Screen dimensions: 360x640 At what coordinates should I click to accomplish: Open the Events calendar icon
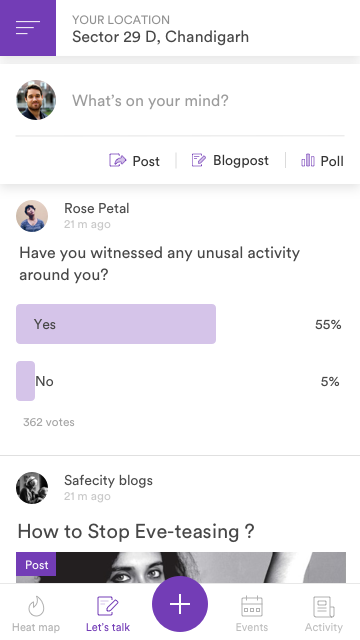click(252, 606)
